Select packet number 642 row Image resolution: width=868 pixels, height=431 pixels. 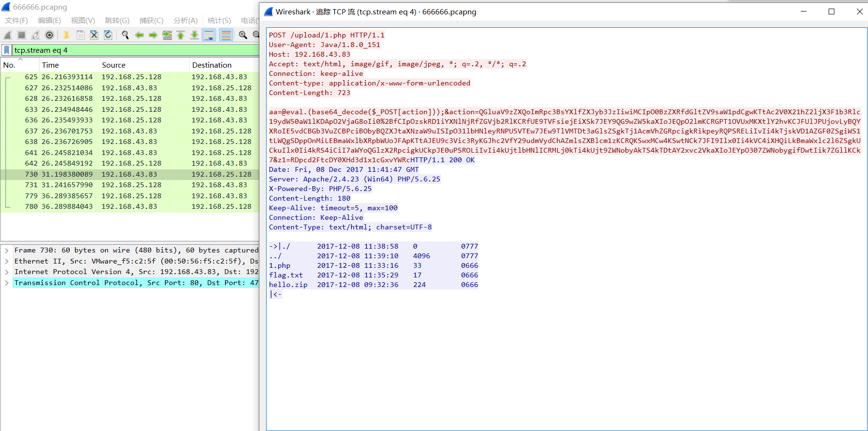pyautogui.click(x=130, y=163)
